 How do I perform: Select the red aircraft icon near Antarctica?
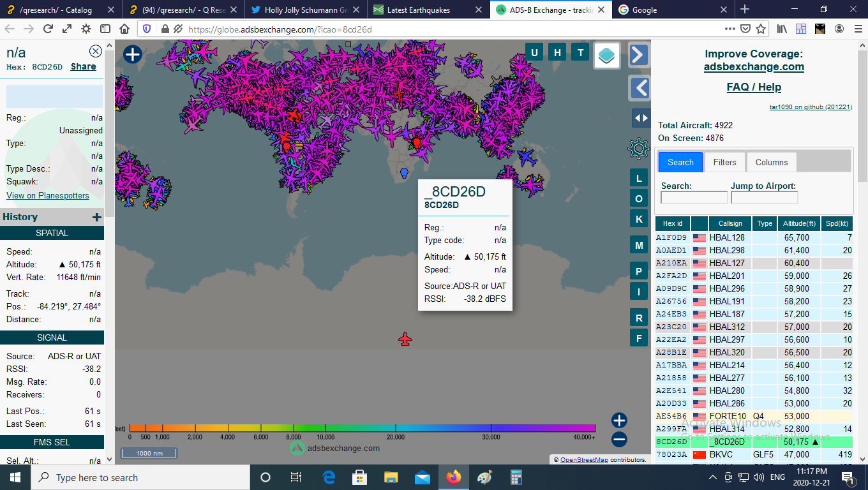click(x=405, y=339)
